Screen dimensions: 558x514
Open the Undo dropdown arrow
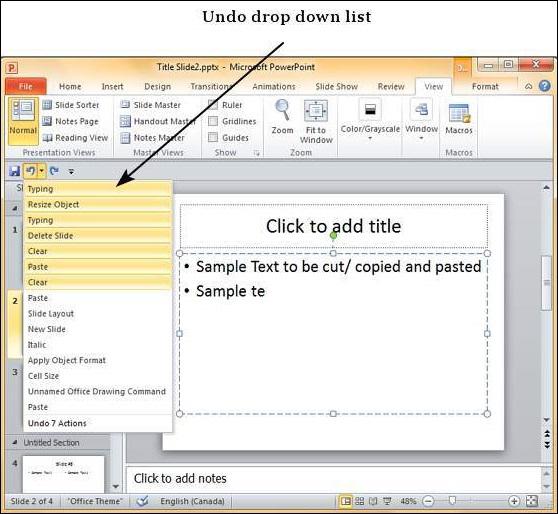pyautogui.click(x=42, y=172)
